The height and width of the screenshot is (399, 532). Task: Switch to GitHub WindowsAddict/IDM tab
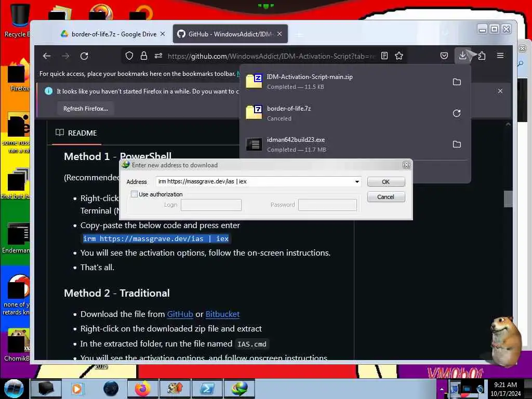(x=230, y=34)
